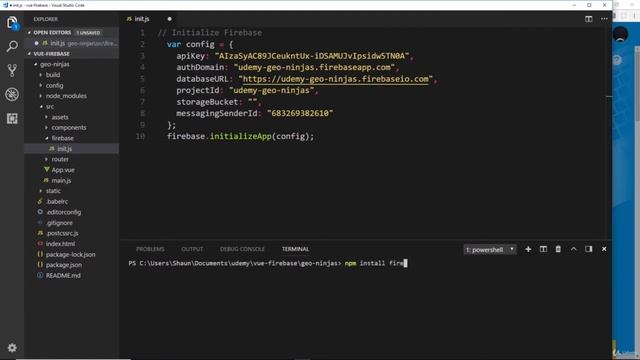
Task: Kill terminal with trash icon
Action: click(x=558, y=249)
